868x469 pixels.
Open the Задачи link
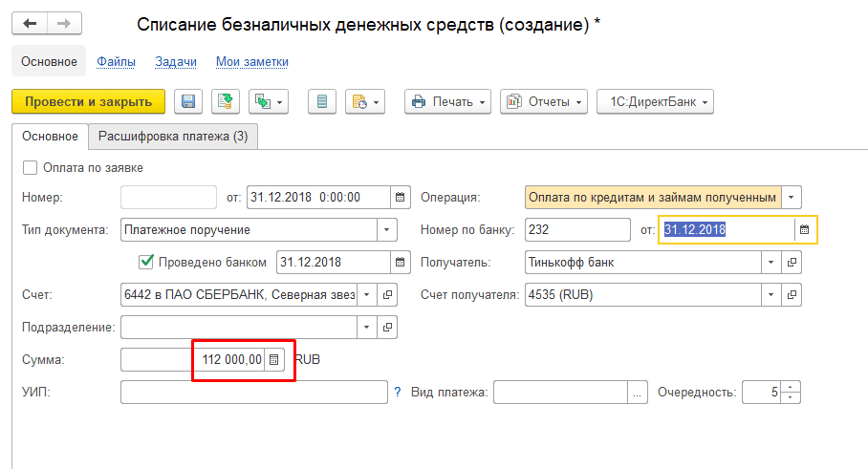pos(176,61)
